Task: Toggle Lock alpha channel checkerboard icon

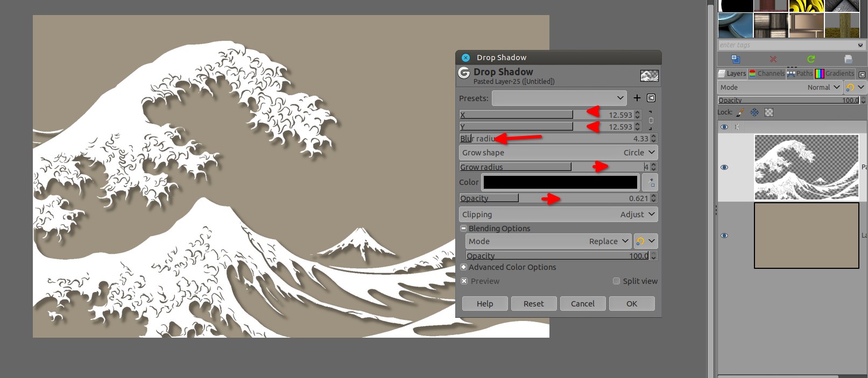Action: coord(769,112)
